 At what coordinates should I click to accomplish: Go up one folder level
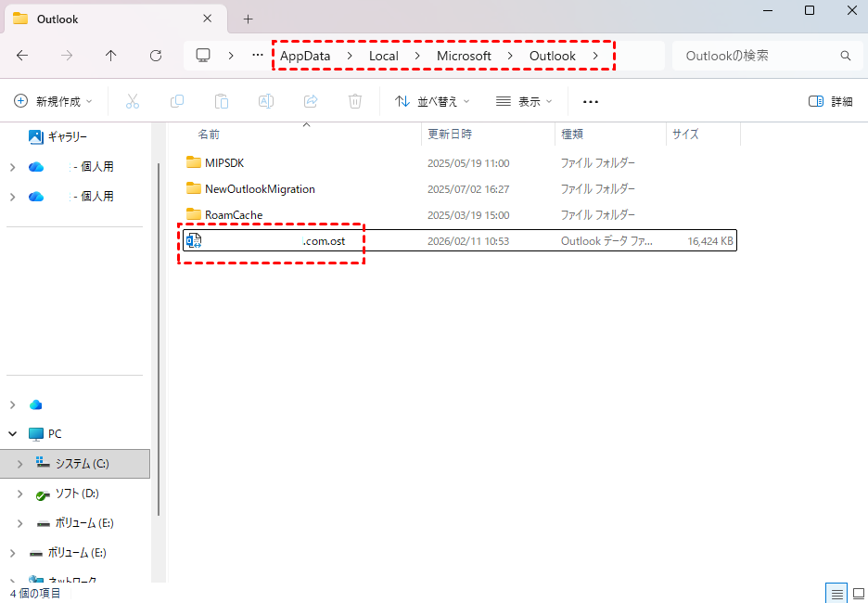point(111,56)
